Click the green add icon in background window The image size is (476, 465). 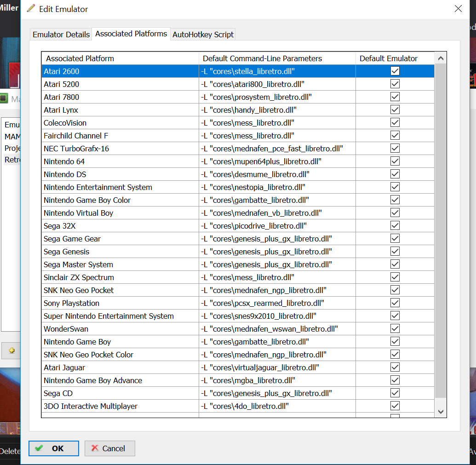12,350
